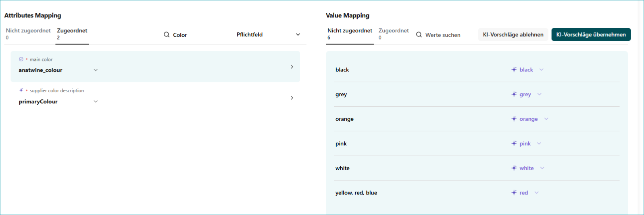Click the main color label
Image resolution: width=644 pixels, height=215 pixels.
coord(41,59)
